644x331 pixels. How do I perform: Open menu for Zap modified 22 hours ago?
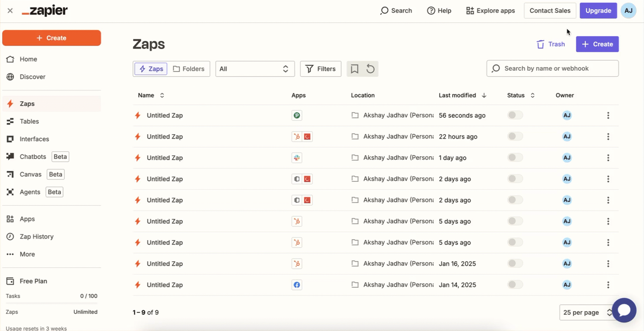(608, 137)
